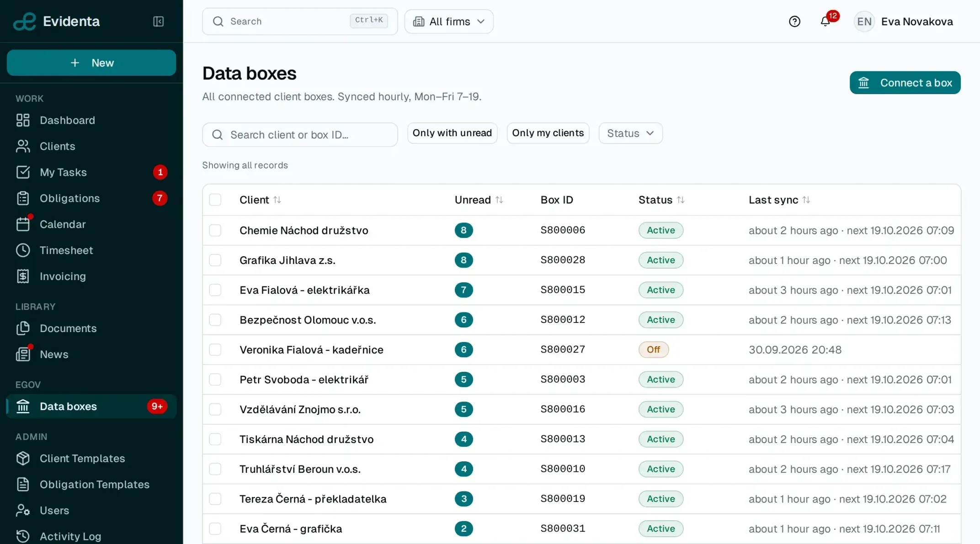This screenshot has width=980, height=544.
Task: Open Calendar from the sidebar
Action: coord(91,224)
